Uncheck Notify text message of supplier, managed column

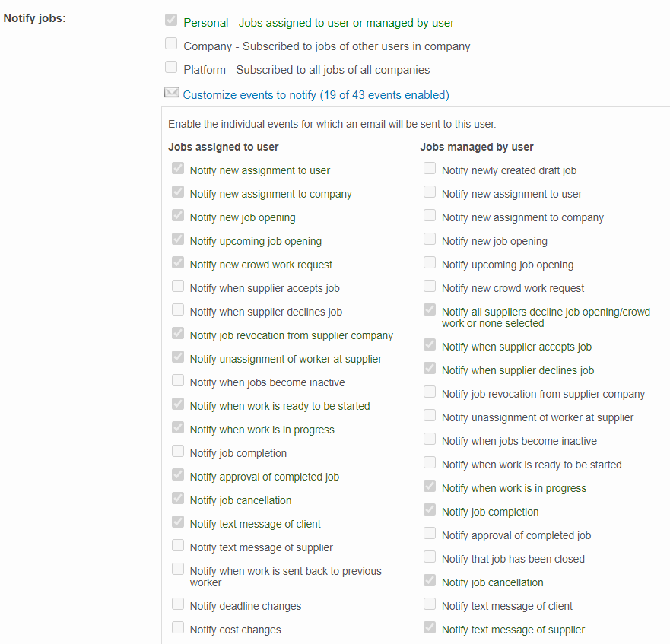click(x=430, y=628)
